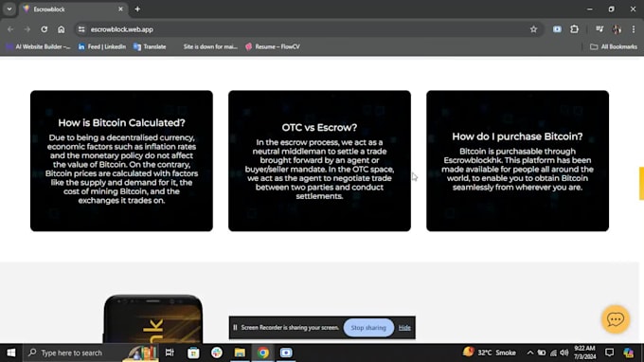
Task: Click Stop sharing in recorder bar
Action: point(368,328)
